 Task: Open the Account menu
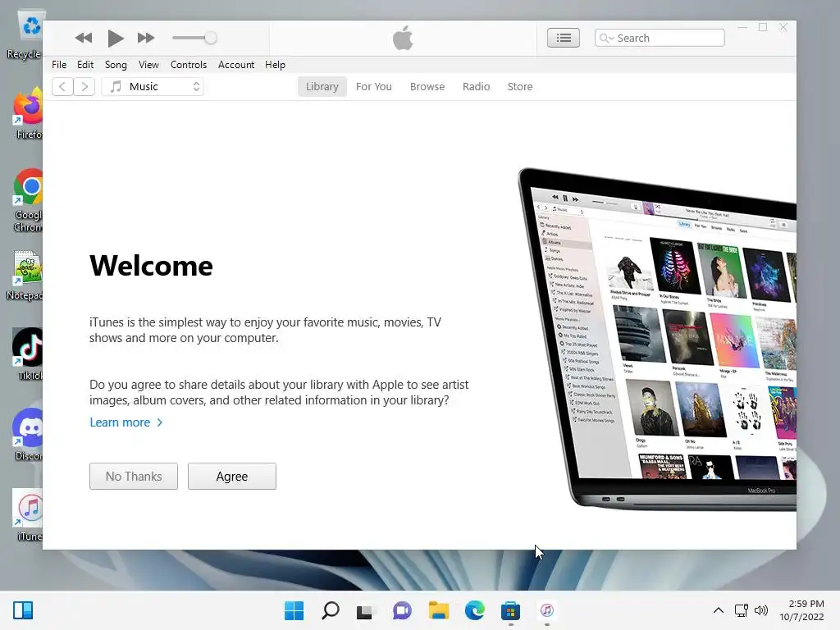tap(236, 65)
